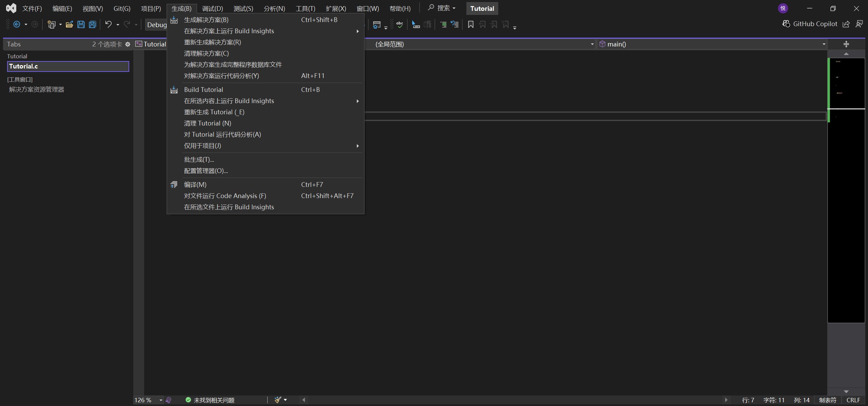Click the code cleanup broom icon
868x406 pixels.
coord(277,400)
